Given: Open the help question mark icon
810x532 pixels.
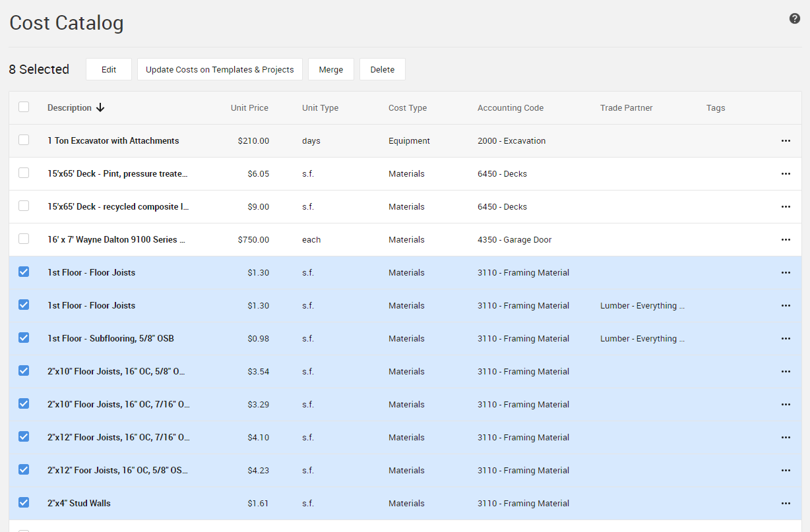Looking at the screenshot, I should tap(794, 18).
